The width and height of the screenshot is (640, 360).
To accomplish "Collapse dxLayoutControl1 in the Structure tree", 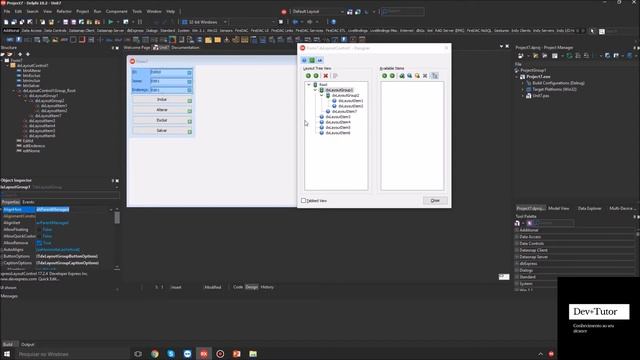I will point(8,65).
